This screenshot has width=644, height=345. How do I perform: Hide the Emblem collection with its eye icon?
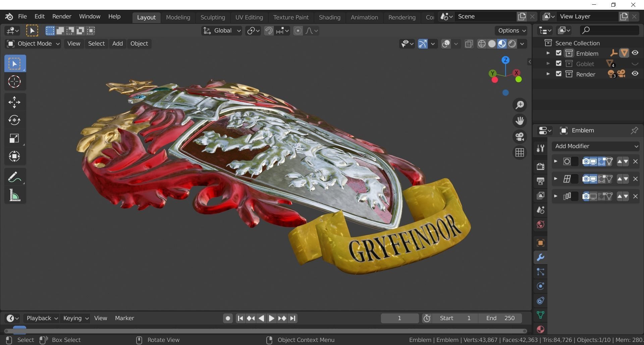pyautogui.click(x=635, y=53)
